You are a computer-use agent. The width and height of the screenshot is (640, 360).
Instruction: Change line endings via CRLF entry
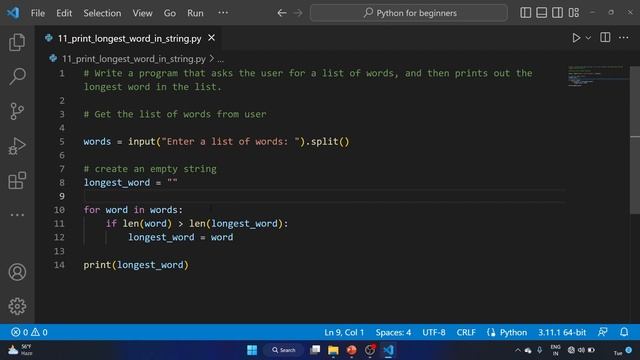pyautogui.click(x=466, y=332)
